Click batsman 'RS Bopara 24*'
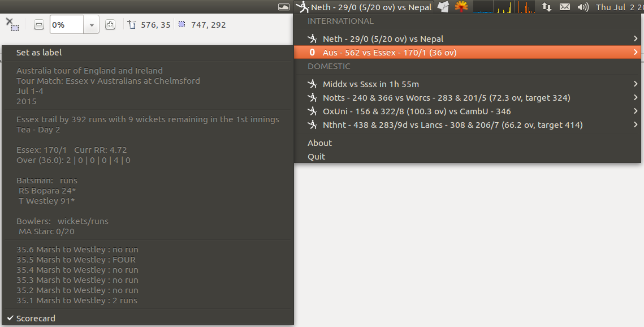The image size is (644, 327). (x=47, y=191)
